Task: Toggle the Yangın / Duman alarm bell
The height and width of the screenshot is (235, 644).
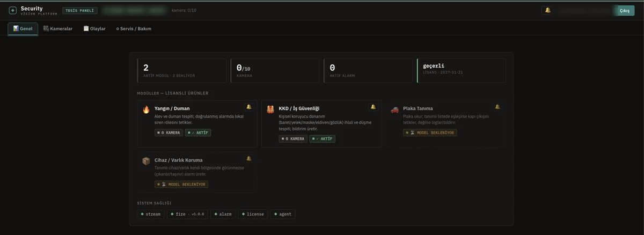Action: point(248,107)
